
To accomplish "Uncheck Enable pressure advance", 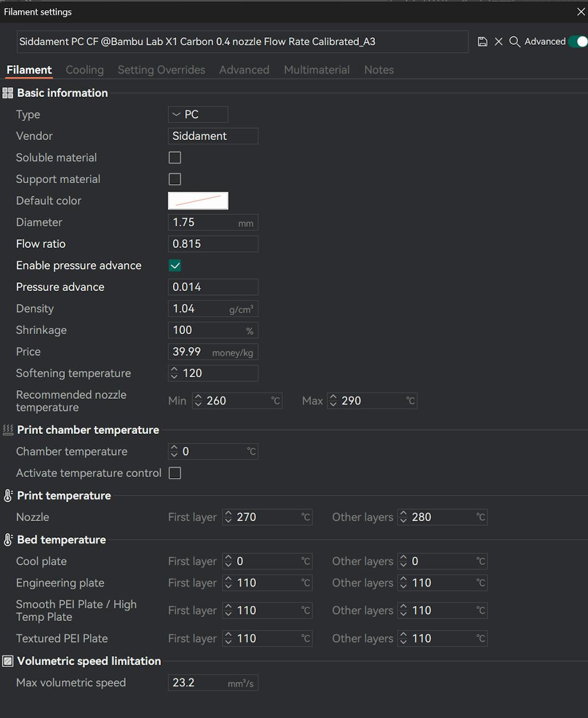I will [x=175, y=266].
